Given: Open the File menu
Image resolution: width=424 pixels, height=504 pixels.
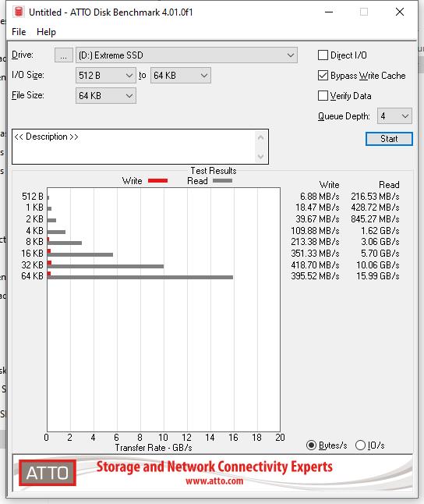Looking at the screenshot, I should point(19,32).
